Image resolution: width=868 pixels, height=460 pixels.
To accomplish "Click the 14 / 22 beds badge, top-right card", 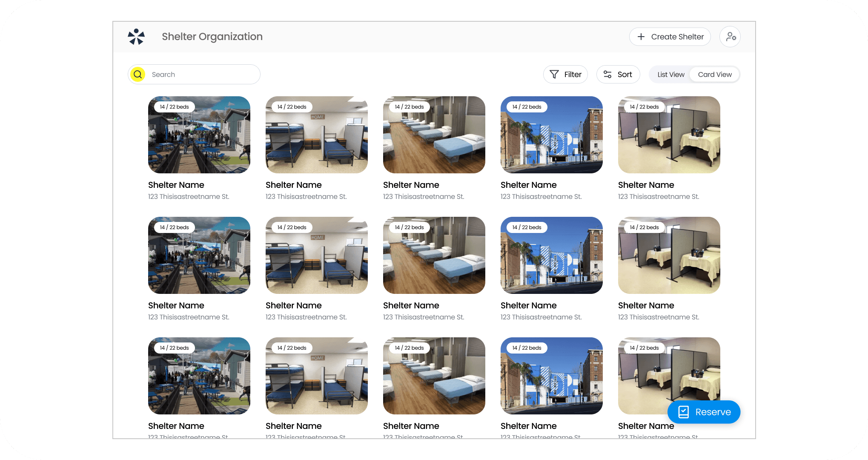I will (x=644, y=107).
